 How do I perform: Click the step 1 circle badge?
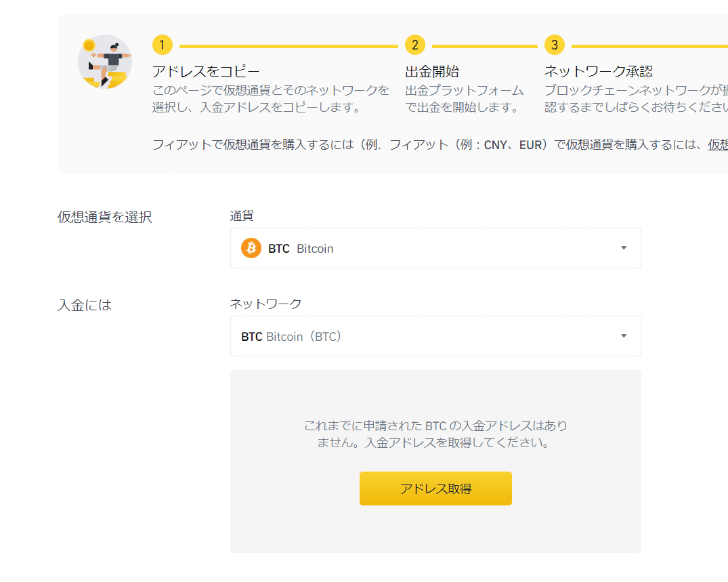tap(163, 45)
